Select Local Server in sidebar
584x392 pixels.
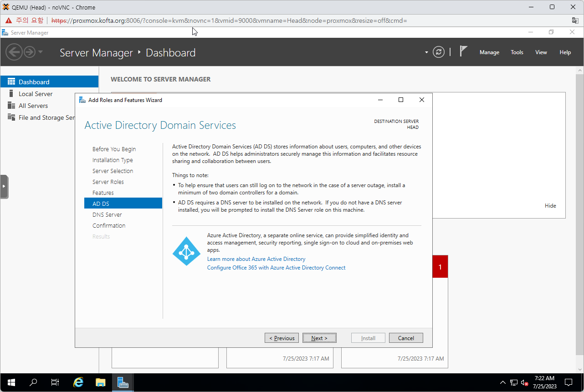coord(36,94)
